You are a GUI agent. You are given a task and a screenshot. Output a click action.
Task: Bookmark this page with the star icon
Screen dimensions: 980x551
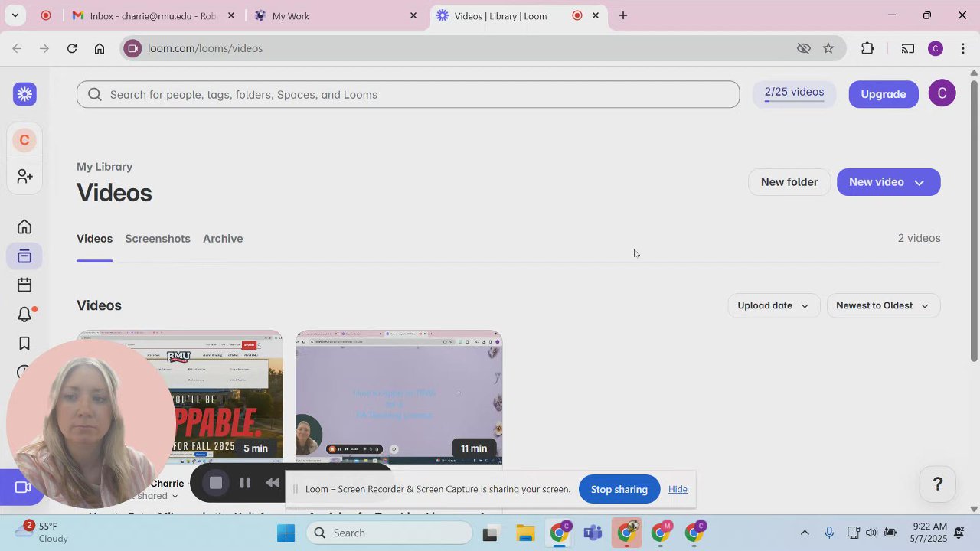828,48
